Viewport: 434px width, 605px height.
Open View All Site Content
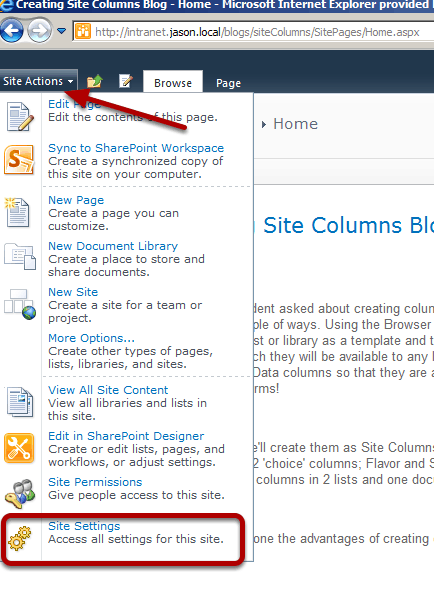click(x=108, y=390)
